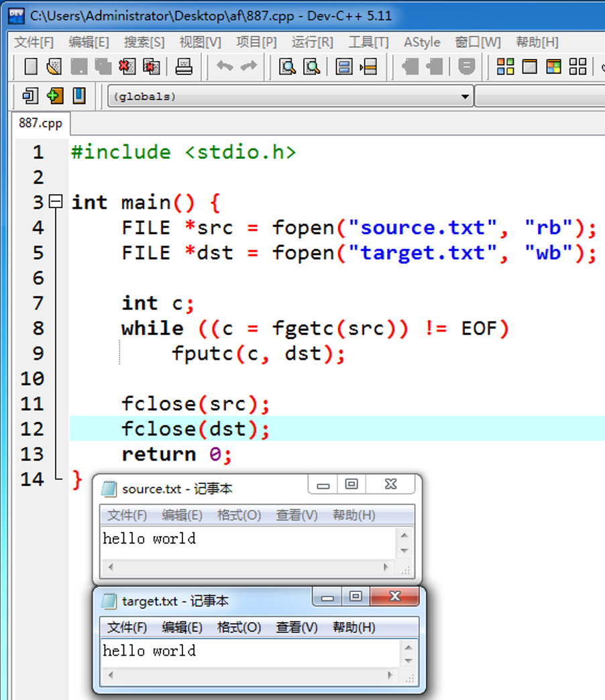Open 编辑(E) menu in target.txt Notepad
605x700 pixels.
point(182,628)
